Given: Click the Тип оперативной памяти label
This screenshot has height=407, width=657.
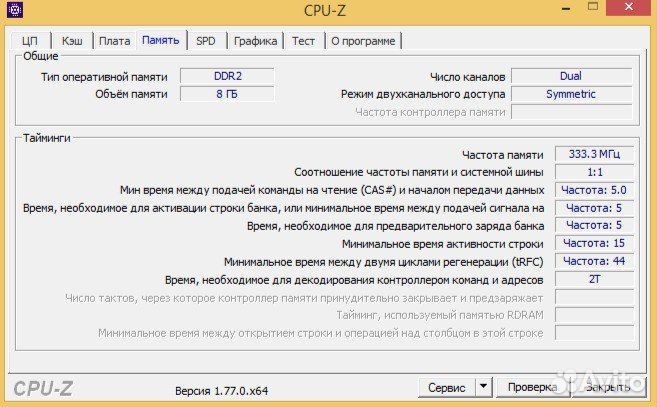Looking at the screenshot, I should [x=104, y=77].
